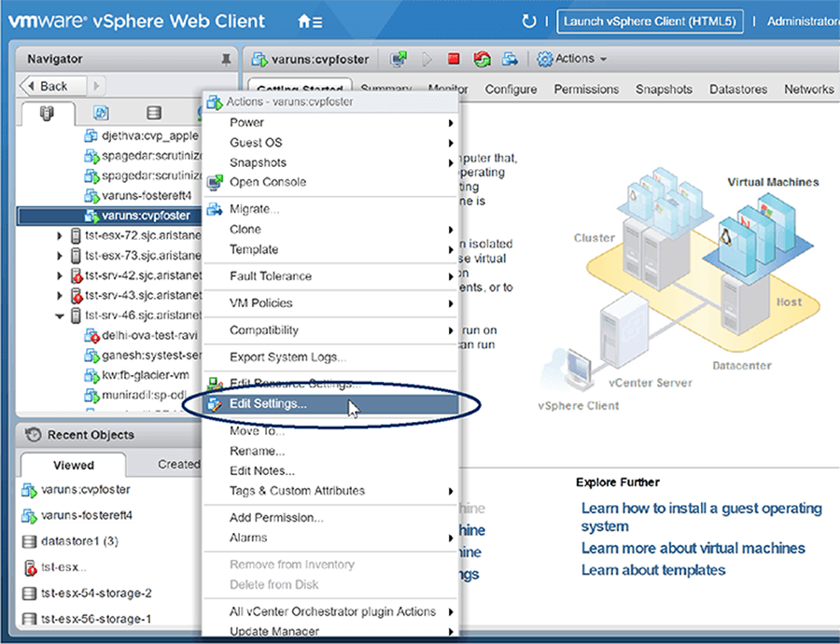The width and height of the screenshot is (840, 644).
Task: Select the Storage navigator icon
Action: tap(154, 113)
